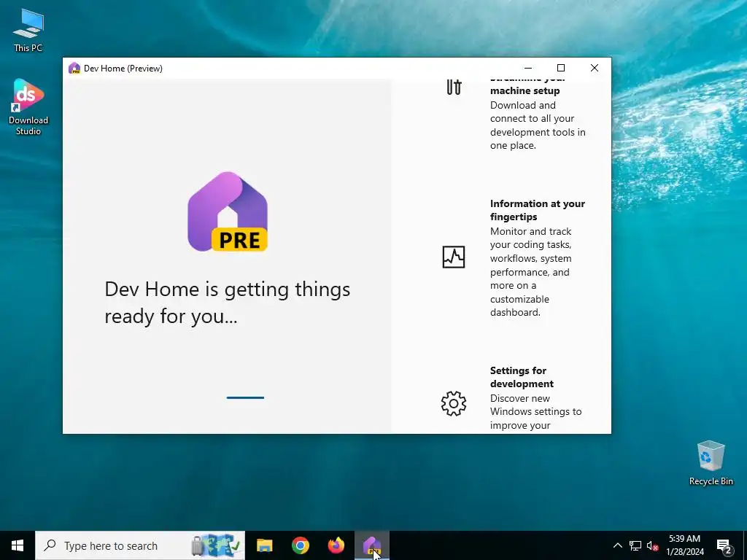Screen dimensions: 747x560
Task: Maximize the Dev Home window
Action: [x=561, y=68]
